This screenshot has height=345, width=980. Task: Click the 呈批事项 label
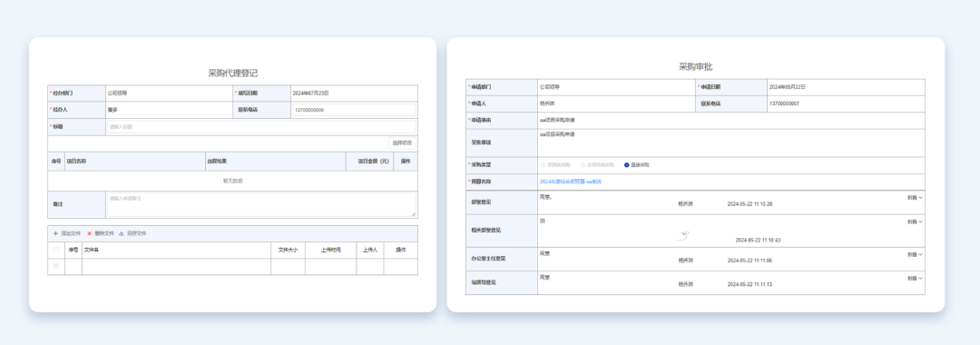481,142
